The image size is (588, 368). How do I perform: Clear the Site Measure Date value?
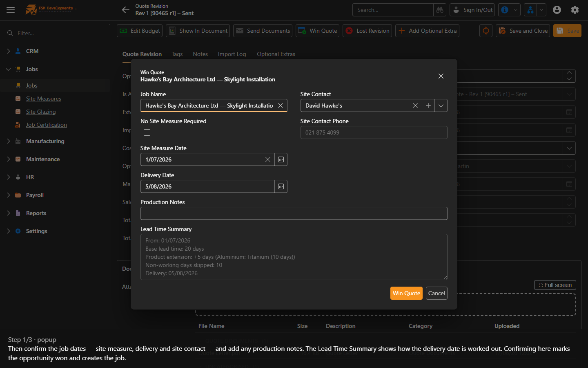(x=268, y=159)
